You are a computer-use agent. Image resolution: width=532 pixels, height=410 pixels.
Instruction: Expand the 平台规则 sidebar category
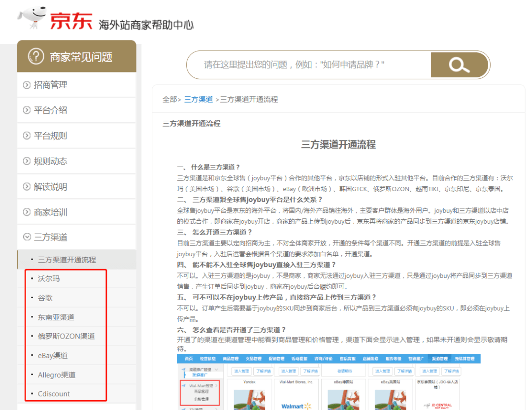point(77,136)
